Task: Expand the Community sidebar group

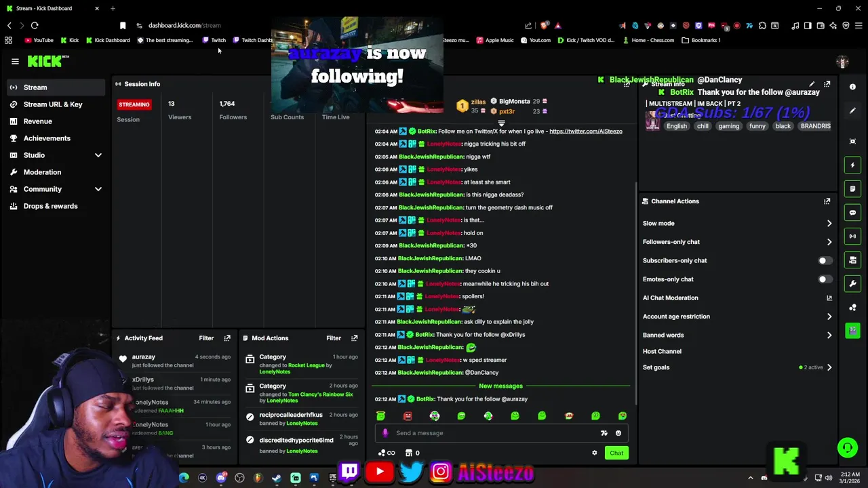Action: coord(55,189)
